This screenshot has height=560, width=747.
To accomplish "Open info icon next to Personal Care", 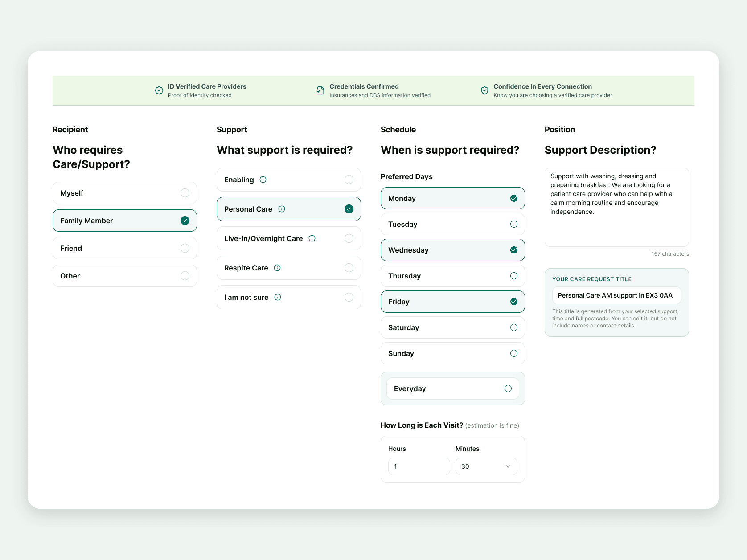I will pos(282,209).
